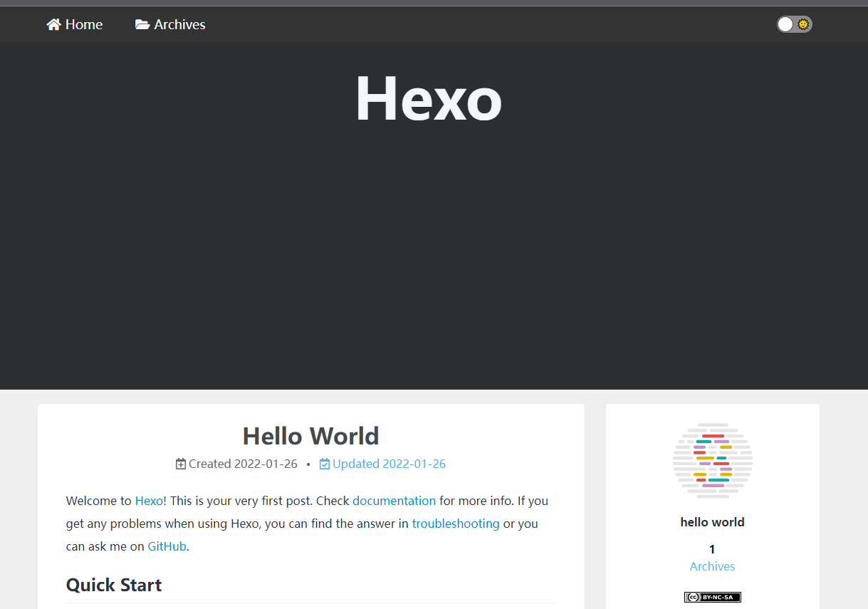Click the Quick Start heading
This screenshot has height=609, width=868.
tap(114, 585)
